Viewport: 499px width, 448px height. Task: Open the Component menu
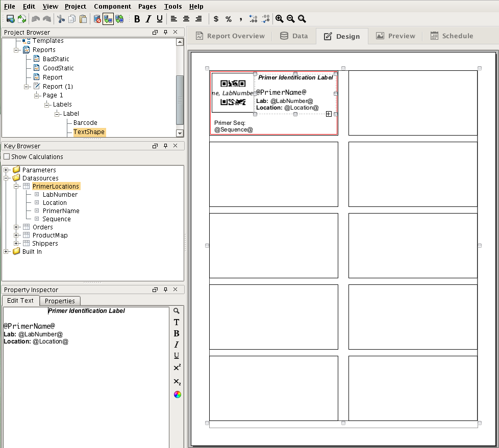pos(112,7)
